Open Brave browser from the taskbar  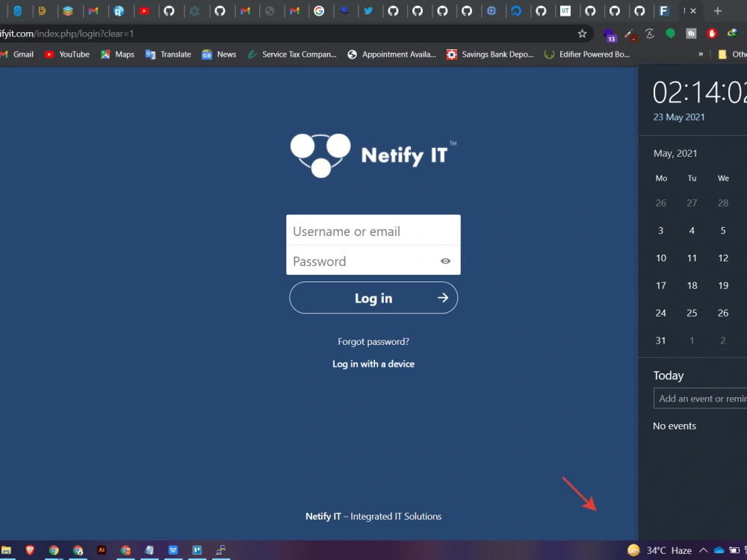coord(30,550)
